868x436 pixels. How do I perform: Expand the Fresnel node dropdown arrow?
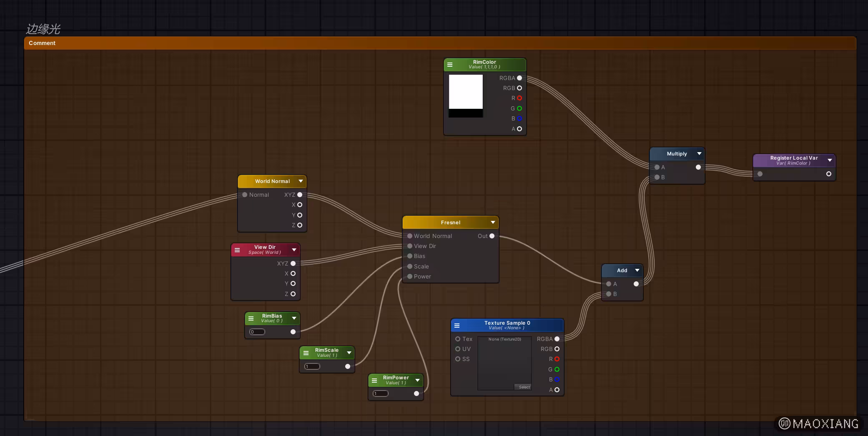coord(493,223)
